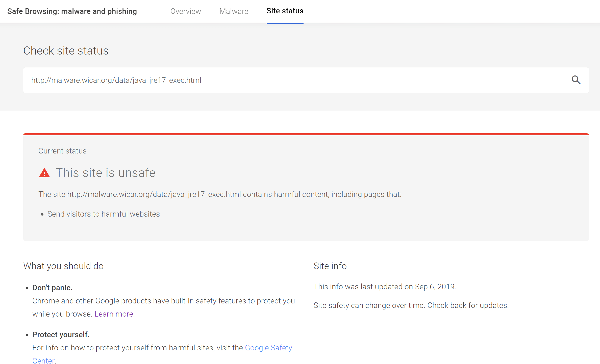Click the Current status label
The image size is (600, 364).
coord(62,151)
